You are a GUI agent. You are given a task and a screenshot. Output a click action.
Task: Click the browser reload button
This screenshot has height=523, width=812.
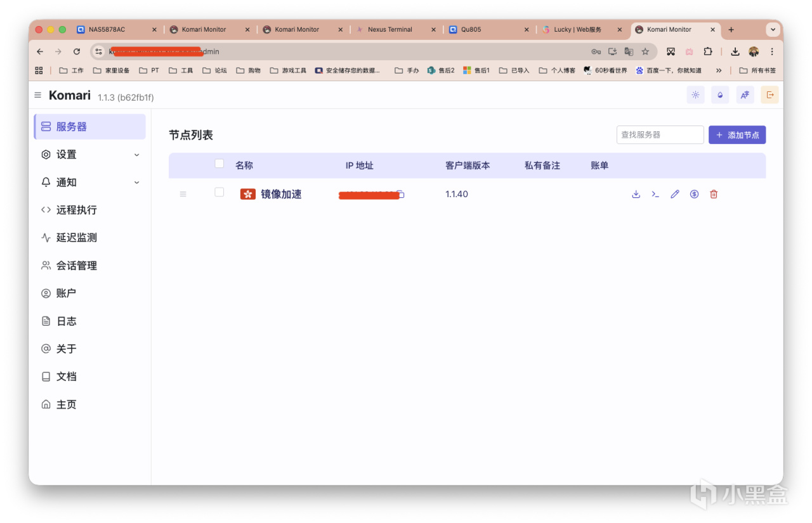click(x=77, y=52)
